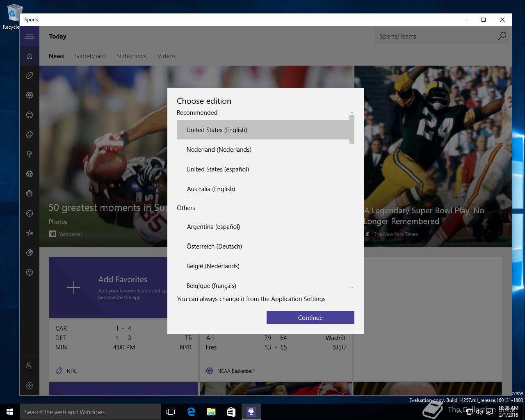The height and width of the screenshot is (420, 525).
Task: Open the racing gauge icon in sidebar
Action: (x=30, y=194)
